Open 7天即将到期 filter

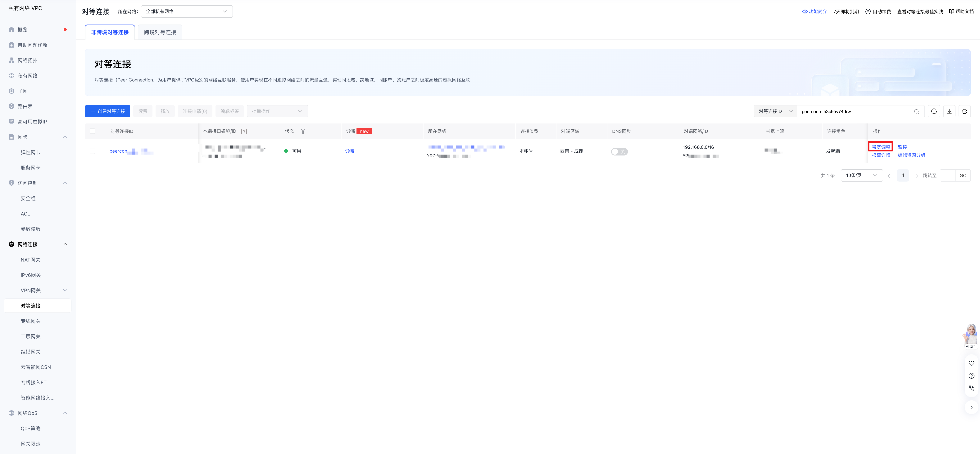pos(846,12)
